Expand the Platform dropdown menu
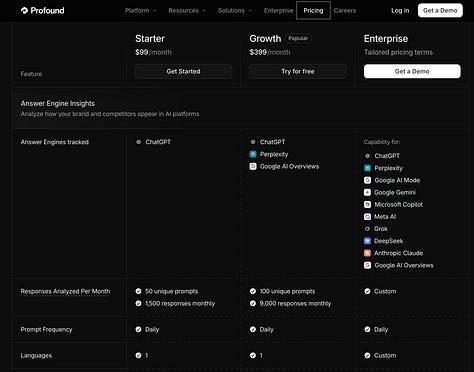This screenshot has height=372, width=474. tap(141, 11)
